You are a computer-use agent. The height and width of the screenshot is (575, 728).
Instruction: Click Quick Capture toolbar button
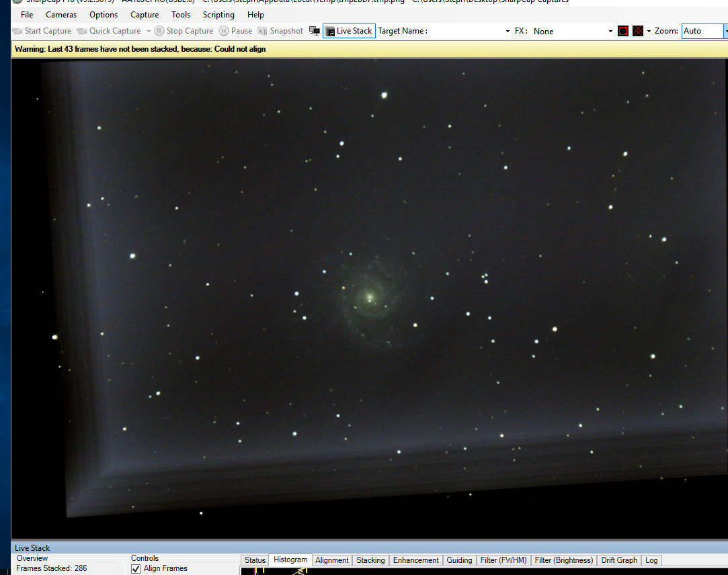coord(109,31)
